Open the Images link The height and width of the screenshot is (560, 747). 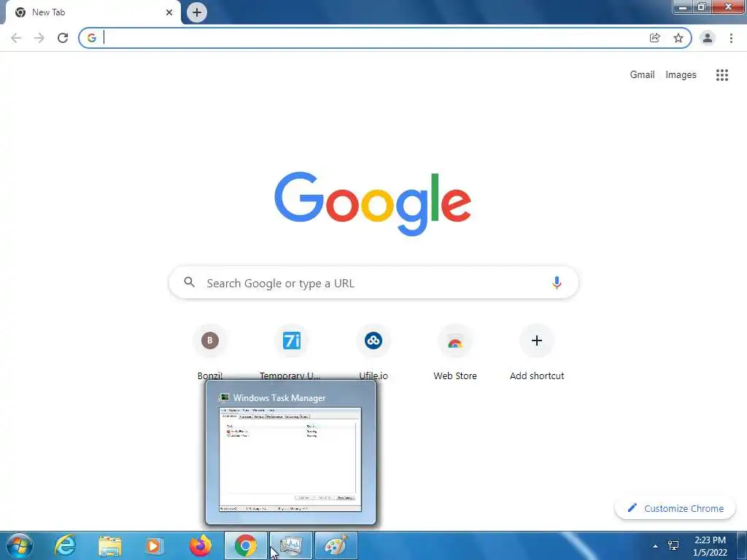coord(681,75)
